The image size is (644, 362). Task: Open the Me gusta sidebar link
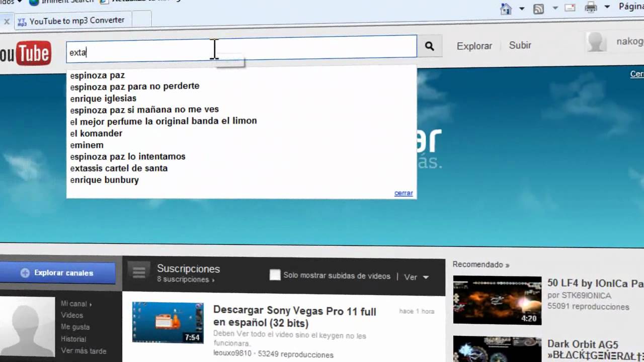pos(75,327)
